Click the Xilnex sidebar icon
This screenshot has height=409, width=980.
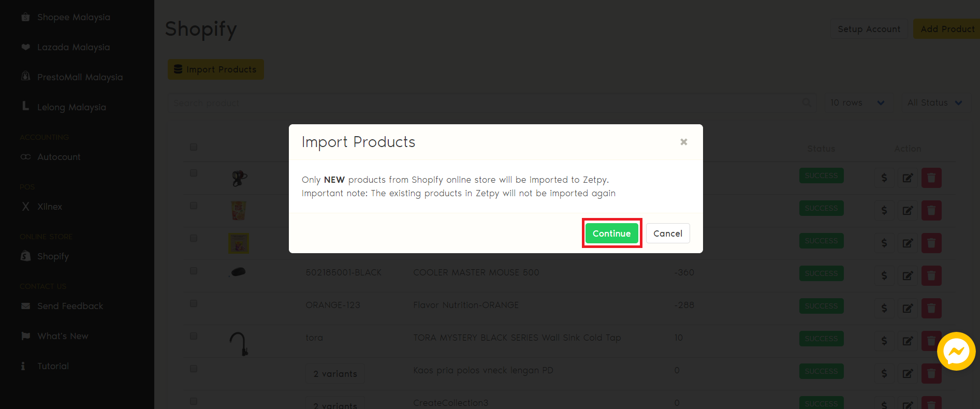click(25, 207)
